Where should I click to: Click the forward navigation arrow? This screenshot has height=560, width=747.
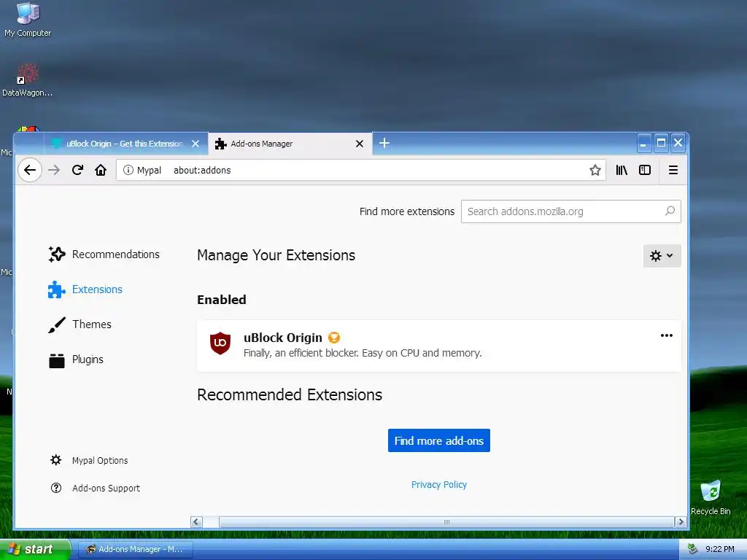point(54,170)
